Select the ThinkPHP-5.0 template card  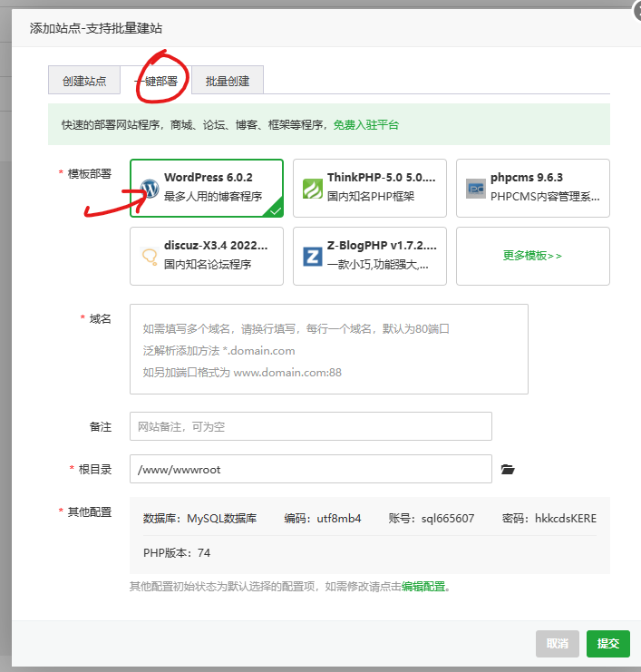(370, 189)
